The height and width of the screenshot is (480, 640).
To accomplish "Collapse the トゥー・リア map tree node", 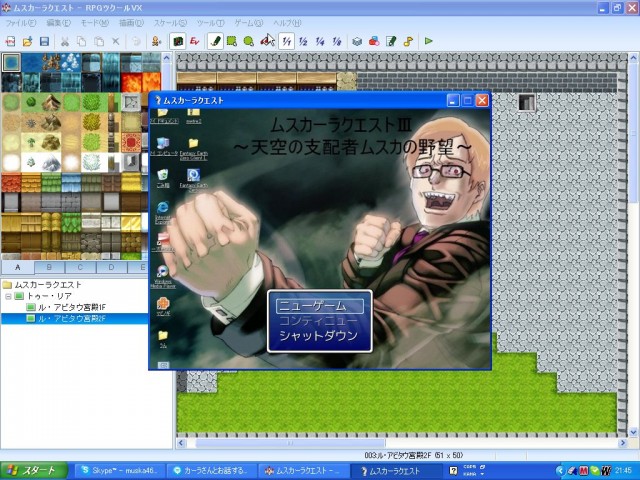I will click(x=8, y=296).
